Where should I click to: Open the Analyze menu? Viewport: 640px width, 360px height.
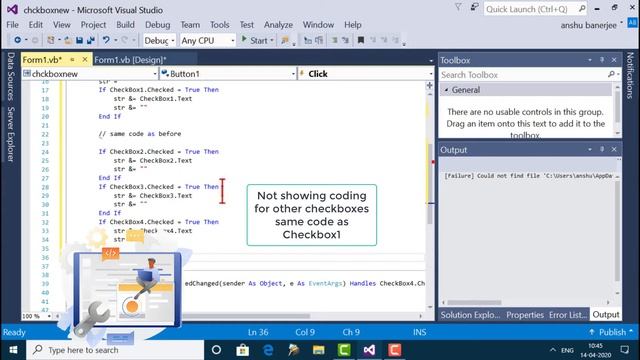point(278,25)
